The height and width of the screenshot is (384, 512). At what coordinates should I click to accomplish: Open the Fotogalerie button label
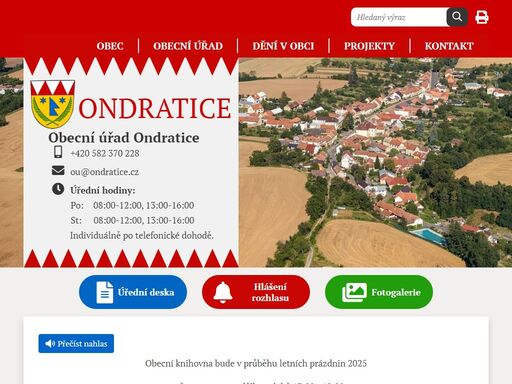coord(396,292)
